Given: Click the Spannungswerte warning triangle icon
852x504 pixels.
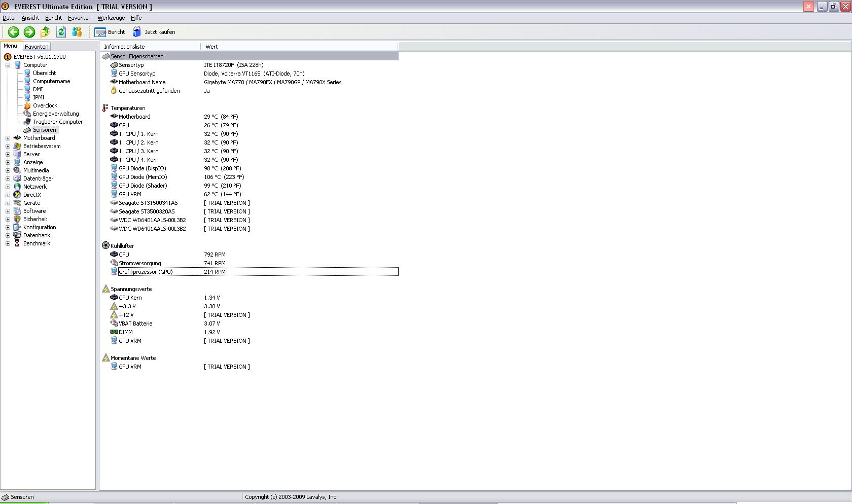Looking at the screenshot, I should [105, 289].
